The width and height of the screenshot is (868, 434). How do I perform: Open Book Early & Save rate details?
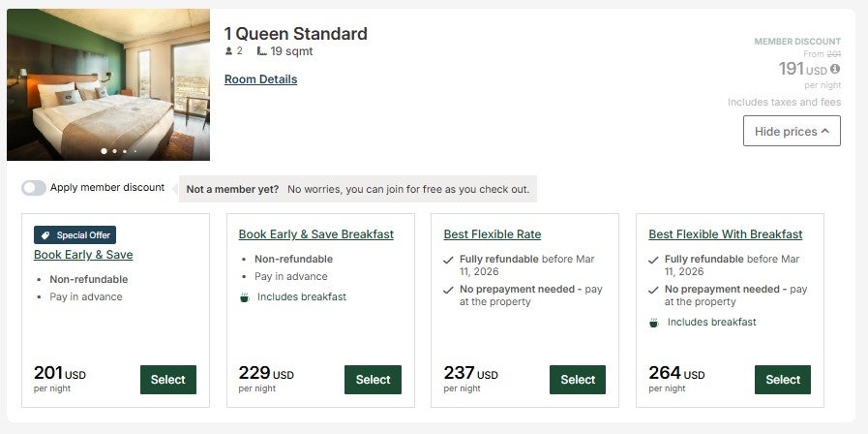click(83, 255)
